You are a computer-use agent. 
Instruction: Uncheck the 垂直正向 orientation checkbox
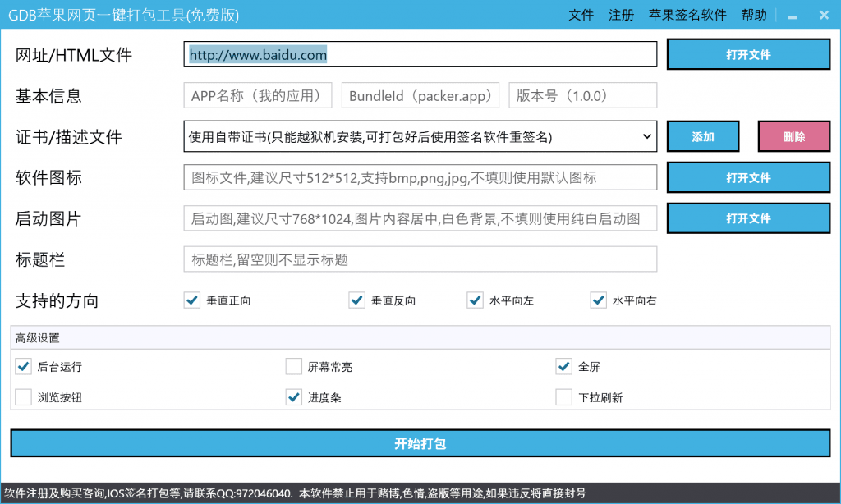click(x=192, y=300)
